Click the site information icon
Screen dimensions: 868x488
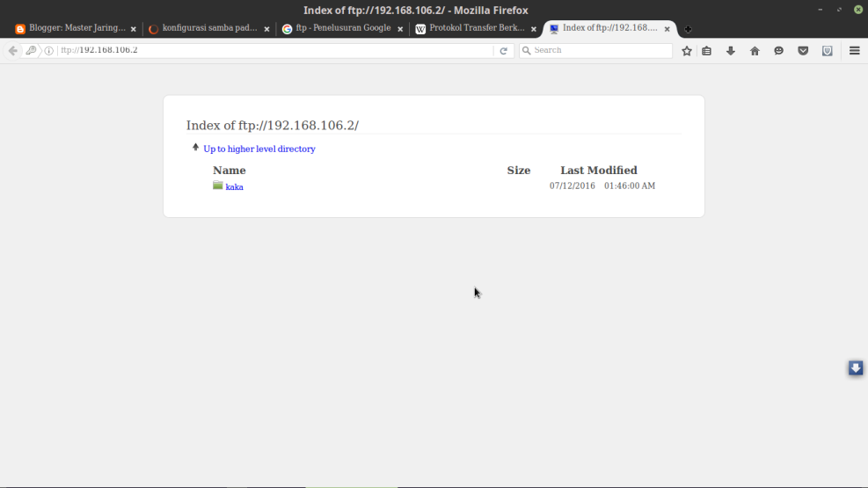pyautogui.click(x=49, y=51)
